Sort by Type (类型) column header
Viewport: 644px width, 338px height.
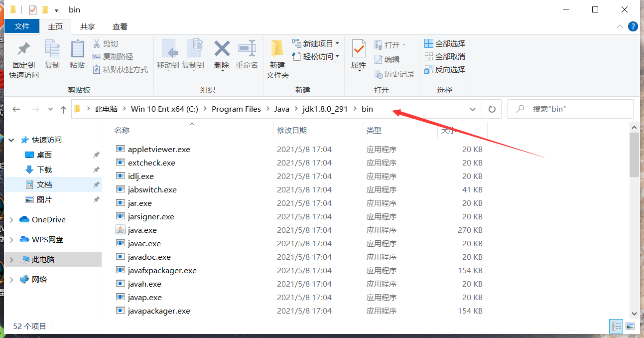400,130
